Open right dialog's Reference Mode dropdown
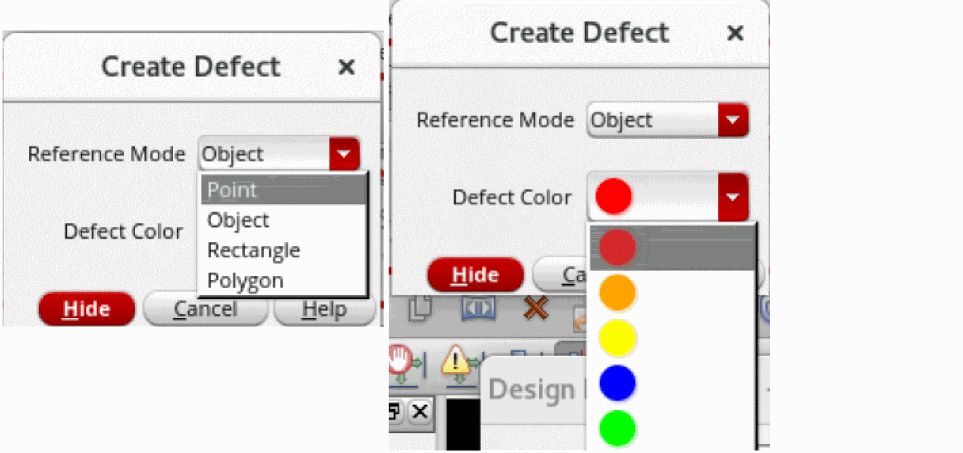The image size is (963, 453). (x=733, y=121)
